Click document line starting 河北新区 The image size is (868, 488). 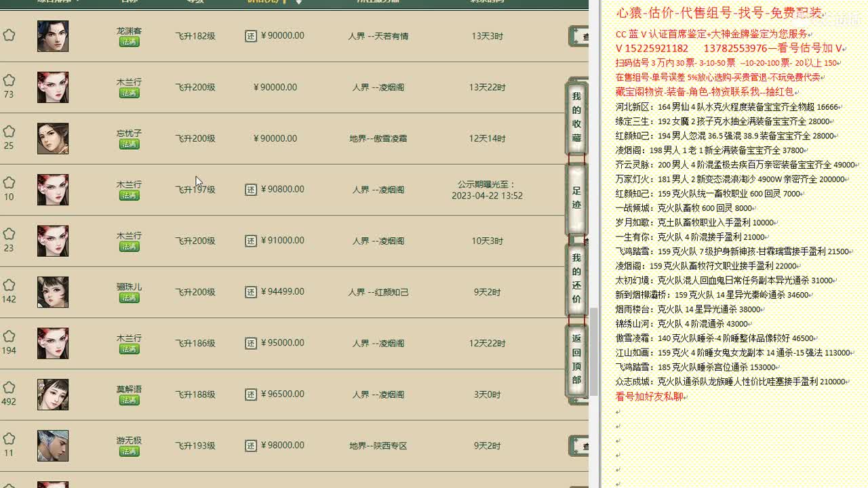[x=727, y=107]
